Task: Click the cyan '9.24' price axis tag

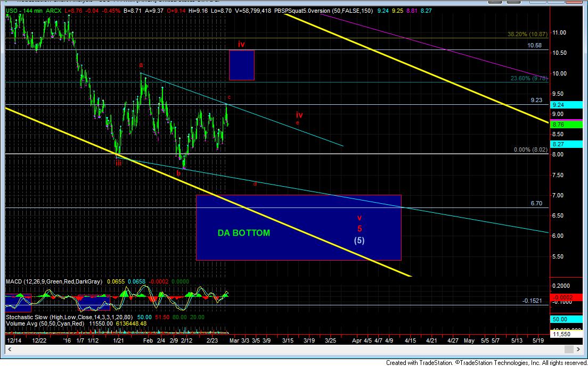Action: click(x=567, y=105)
